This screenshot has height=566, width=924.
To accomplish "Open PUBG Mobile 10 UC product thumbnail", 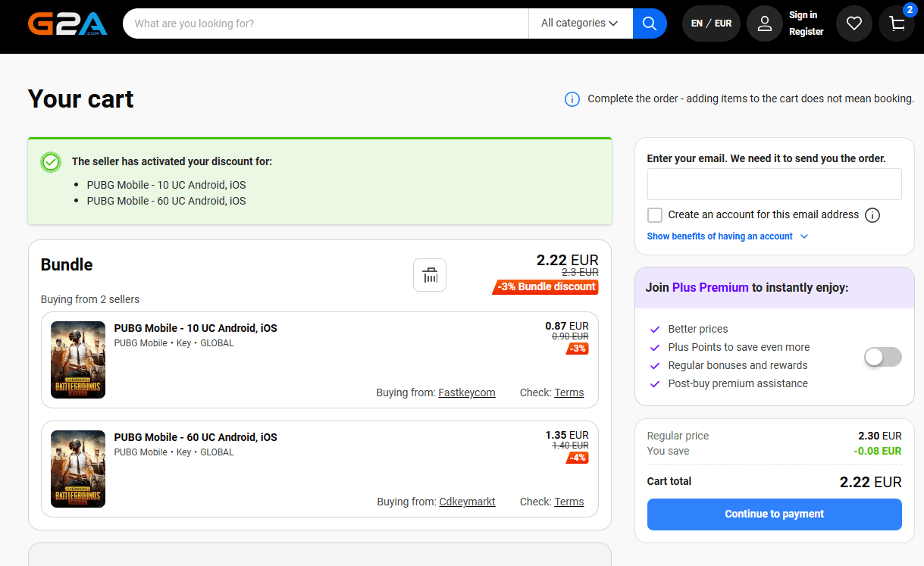I will point(78,360).
